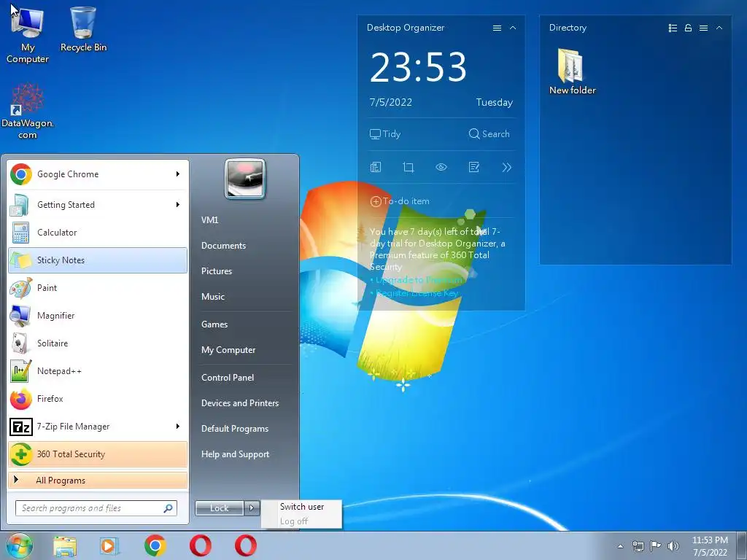Click Search in Desktop Organizer
The width and height of the screenshot is (747, 560).
489,134
